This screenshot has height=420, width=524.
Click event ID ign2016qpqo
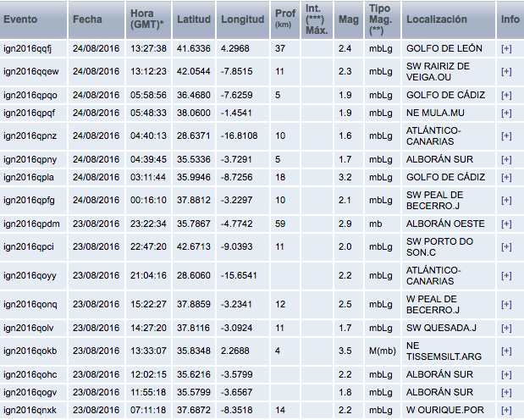tap(30, 95)
